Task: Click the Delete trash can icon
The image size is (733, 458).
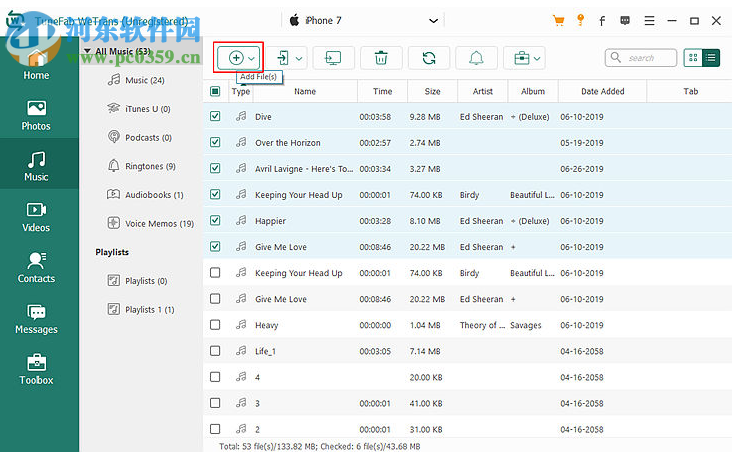Action: pyautogui.click(x=381, y=58)
